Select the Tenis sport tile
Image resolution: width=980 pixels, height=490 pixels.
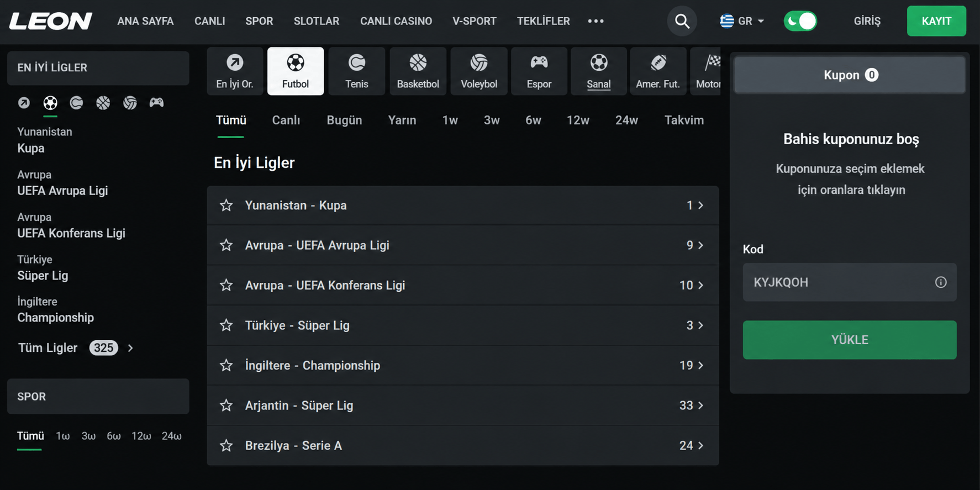point(357,71)
